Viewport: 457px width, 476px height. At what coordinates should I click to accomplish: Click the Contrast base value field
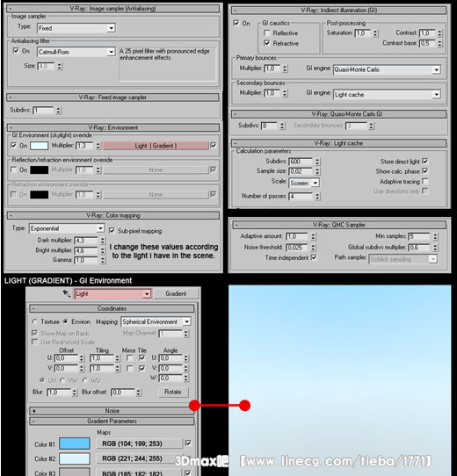[x=427, y=43]
